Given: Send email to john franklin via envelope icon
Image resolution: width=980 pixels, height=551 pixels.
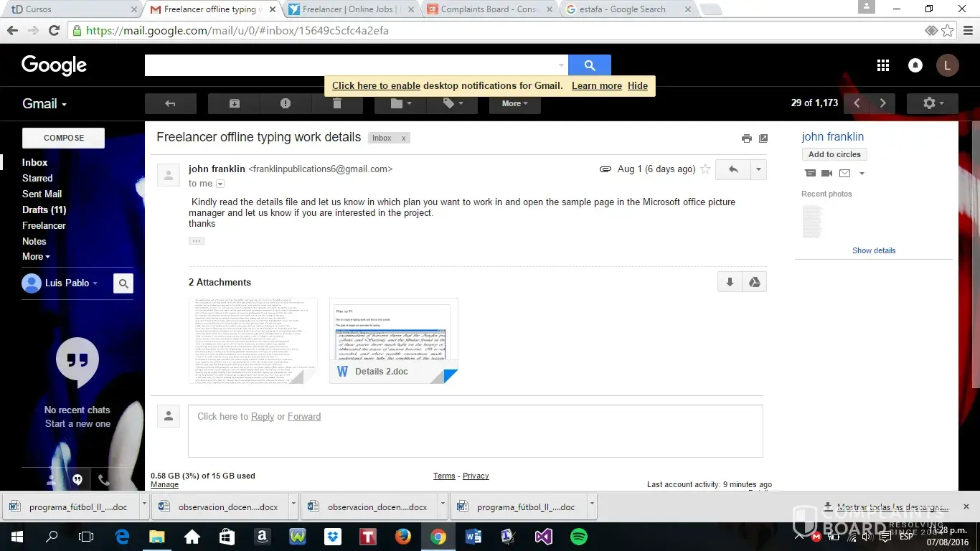Looking at the screenshot, I should tap(844, 173).
